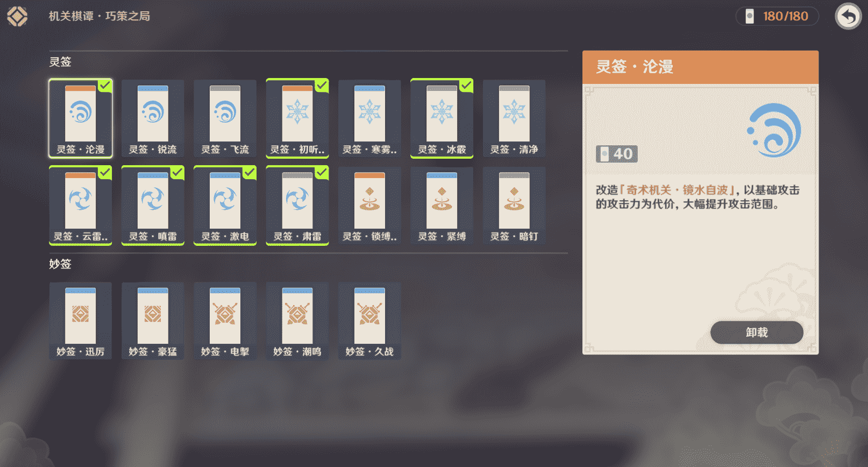Select the 灵签·锁缚 card
Viewport: 868px width, 467px height.
coord(369,206)
